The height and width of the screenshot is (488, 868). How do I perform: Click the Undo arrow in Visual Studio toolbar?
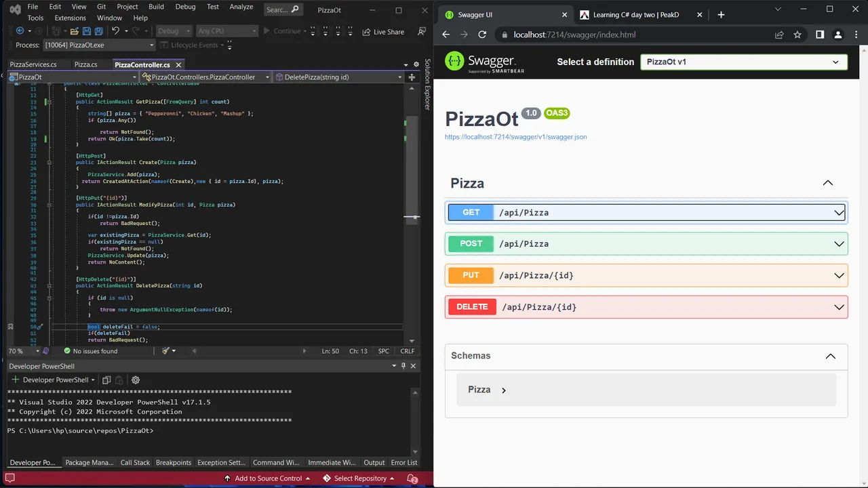click(x=116, y=31)
